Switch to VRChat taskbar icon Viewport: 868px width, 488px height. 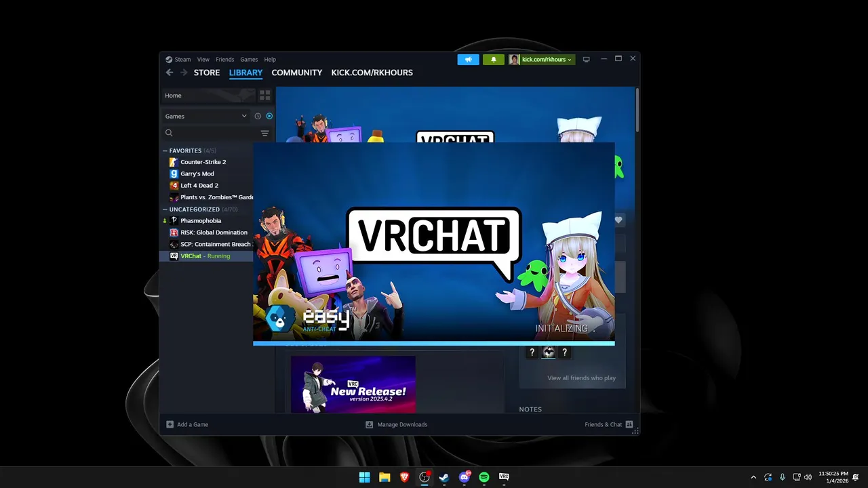pos(504,477)
